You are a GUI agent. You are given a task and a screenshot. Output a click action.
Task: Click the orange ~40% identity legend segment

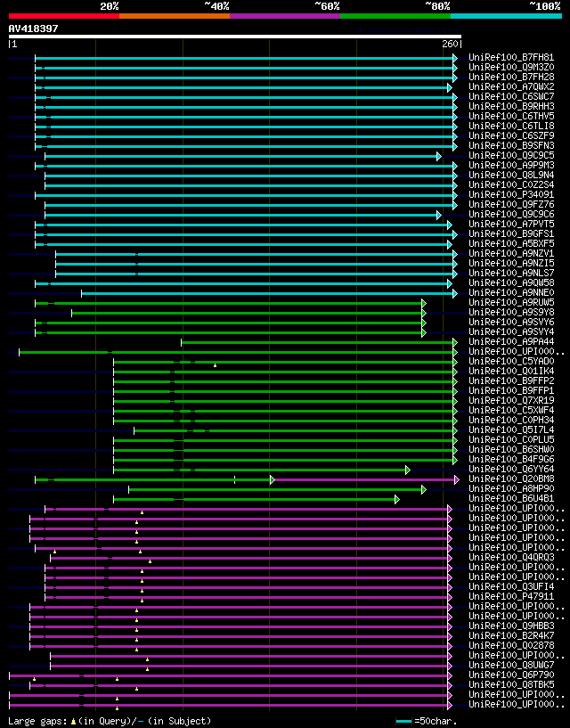tap(175, 16)
